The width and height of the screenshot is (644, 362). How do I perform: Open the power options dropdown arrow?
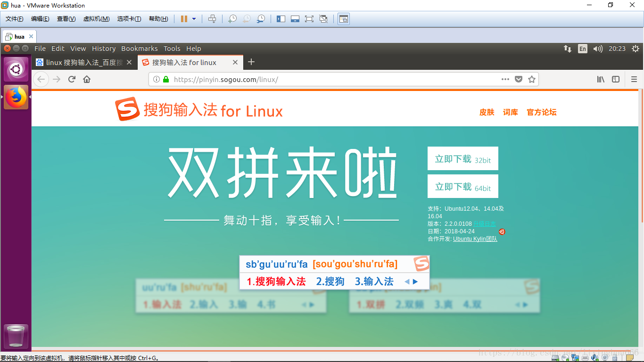pyautogui.click(x=194, y=19)
